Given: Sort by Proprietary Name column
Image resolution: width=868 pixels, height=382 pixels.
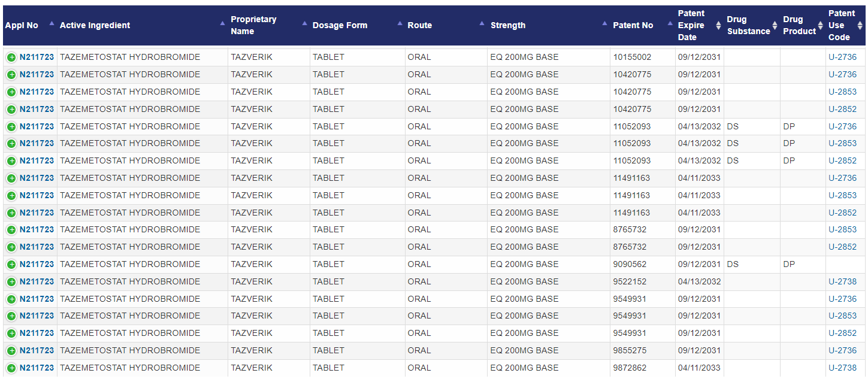Looking at the screenshot, I should [253, 25].
